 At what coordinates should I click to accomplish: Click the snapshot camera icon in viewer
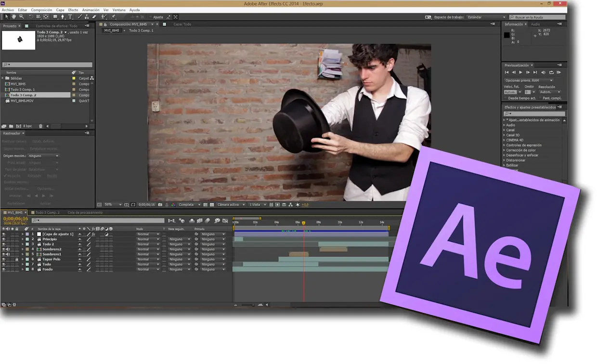point(160,205)
